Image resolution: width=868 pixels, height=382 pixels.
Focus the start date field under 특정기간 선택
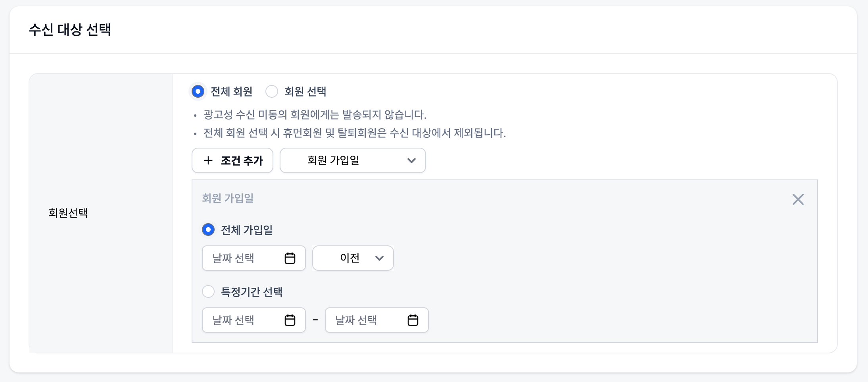(242, 320)
